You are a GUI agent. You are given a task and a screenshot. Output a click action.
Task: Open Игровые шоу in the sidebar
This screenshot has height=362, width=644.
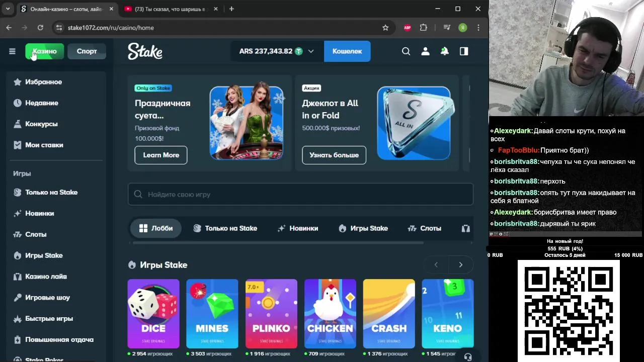[x=56, y=298]
